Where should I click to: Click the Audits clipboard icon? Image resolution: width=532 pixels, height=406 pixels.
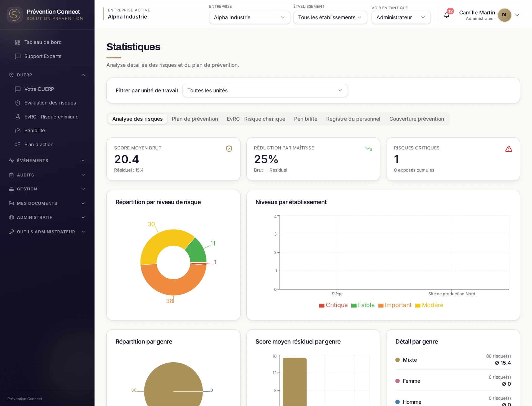(x=11, y=175)
